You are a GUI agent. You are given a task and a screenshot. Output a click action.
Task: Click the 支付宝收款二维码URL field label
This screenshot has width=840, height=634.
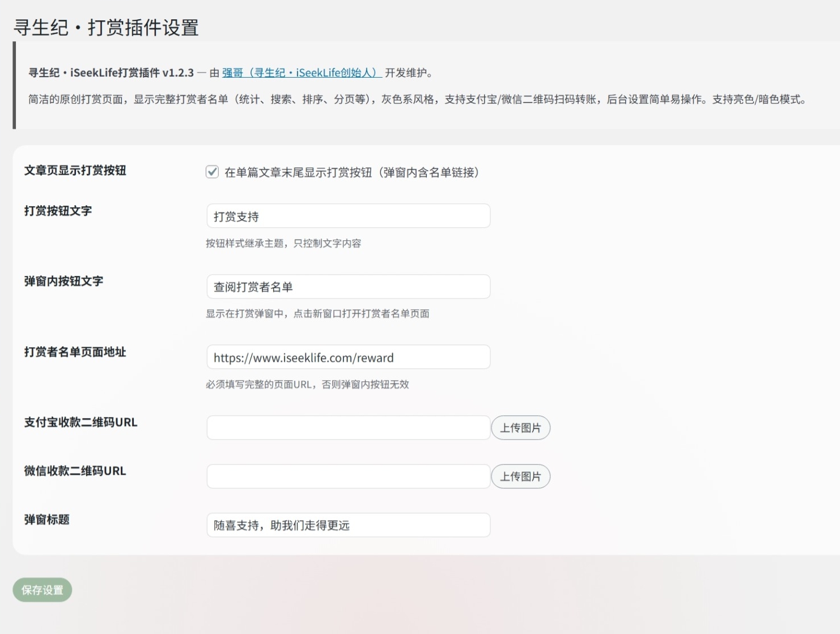(80, 422)
